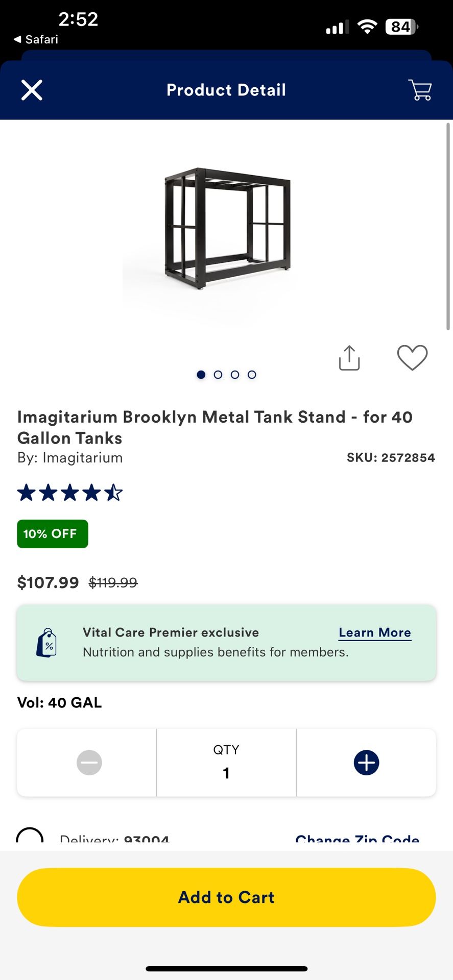Select the Delivery radio option
The width and height of the screenshot is (453, 980).
[30, 837]
